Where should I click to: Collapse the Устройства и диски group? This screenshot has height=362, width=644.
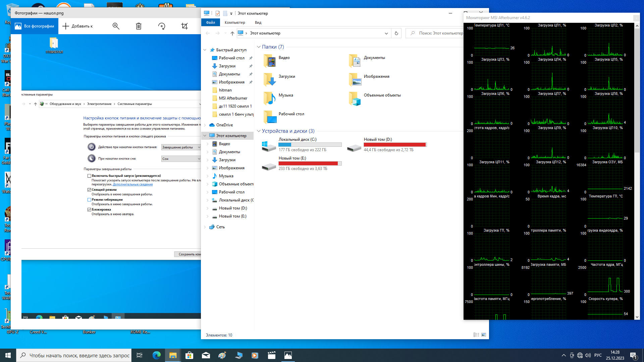point(259,131)
